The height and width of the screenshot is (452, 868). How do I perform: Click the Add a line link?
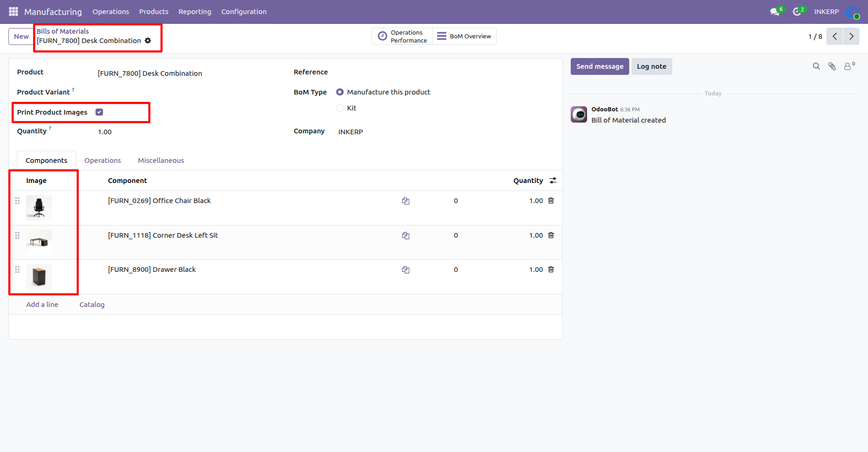click(x=42, y=305)
